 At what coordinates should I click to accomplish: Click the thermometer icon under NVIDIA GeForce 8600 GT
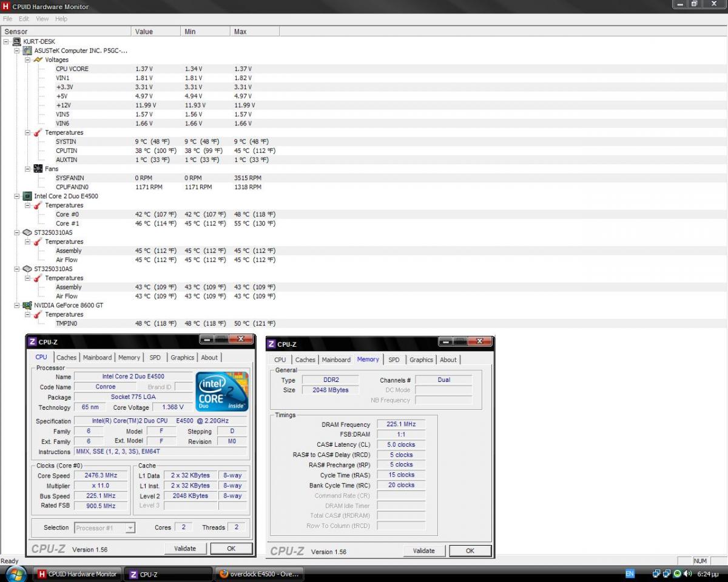click(x=38, y=314)
